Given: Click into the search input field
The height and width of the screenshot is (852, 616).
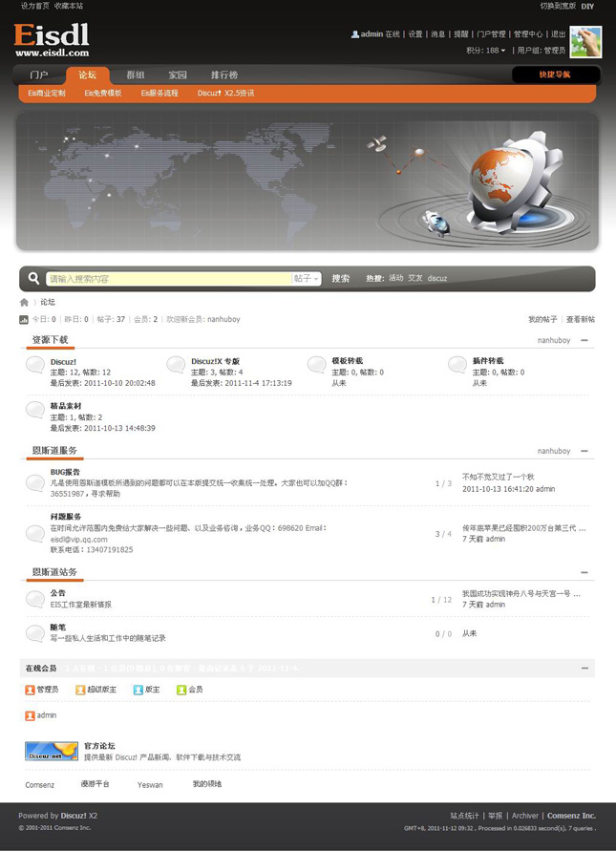Looking at the screenshot, I should pos(168,279).
